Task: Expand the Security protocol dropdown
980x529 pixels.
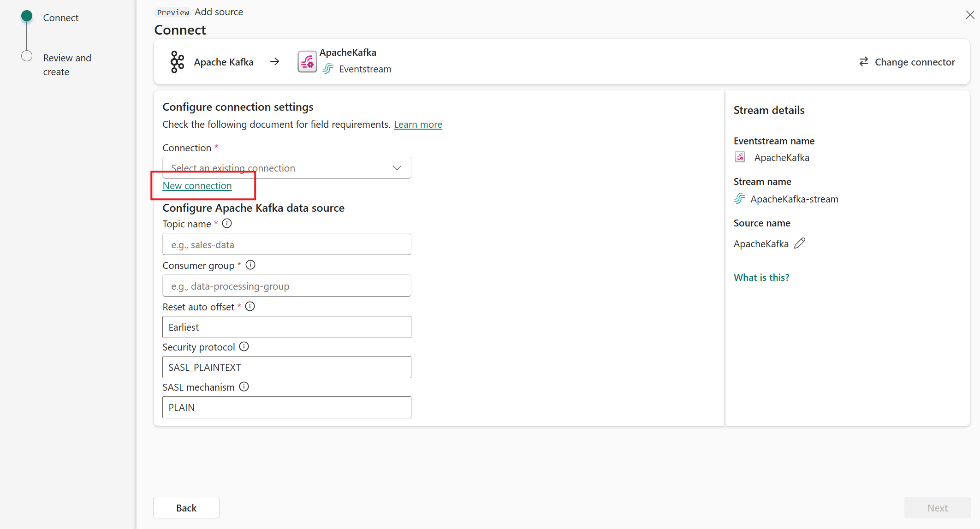Action: tap(286, 367)
